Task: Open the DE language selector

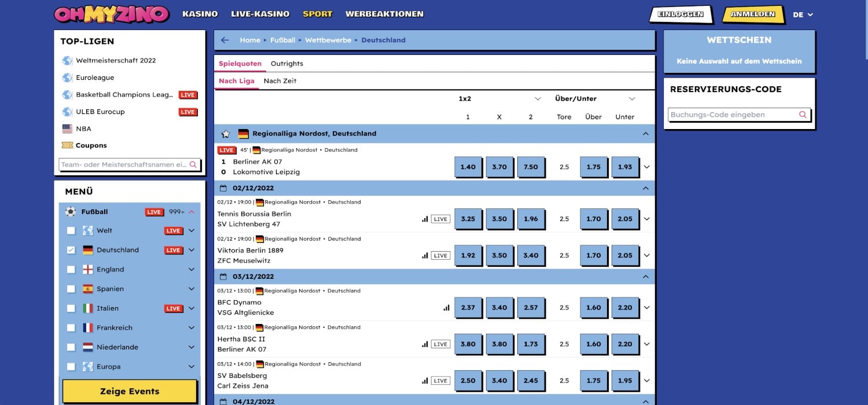Action: [803, 14]
